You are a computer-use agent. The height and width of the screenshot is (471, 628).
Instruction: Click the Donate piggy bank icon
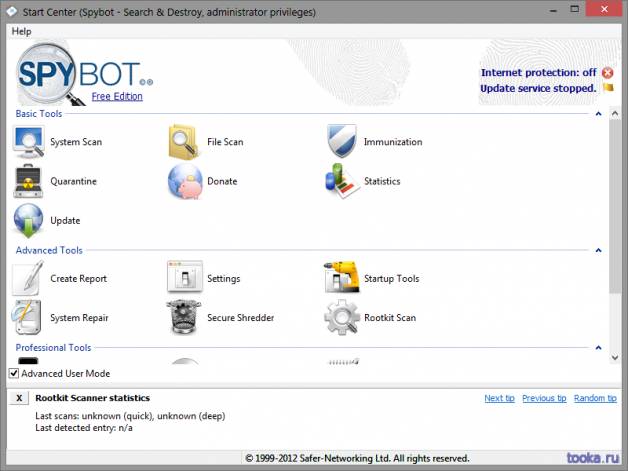pyautogui.click(x=185, y=181)
